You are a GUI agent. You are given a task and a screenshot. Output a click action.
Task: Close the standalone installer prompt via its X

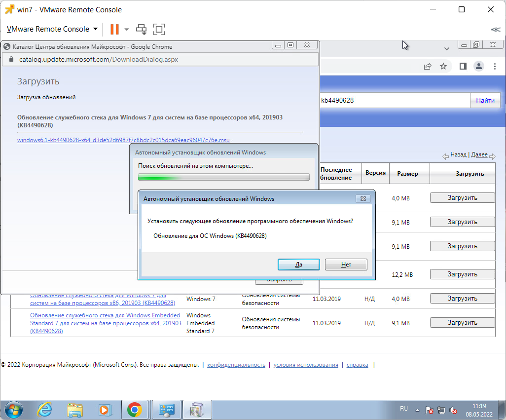click(363, 198)
